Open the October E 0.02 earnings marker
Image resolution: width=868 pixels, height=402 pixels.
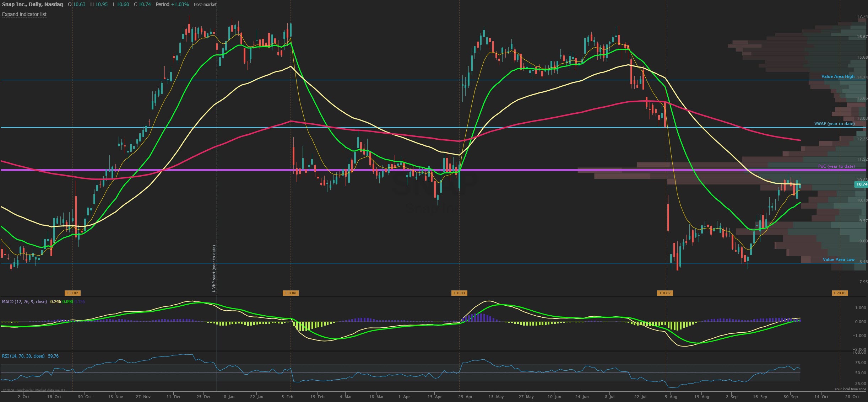click(x=72, y=293)
